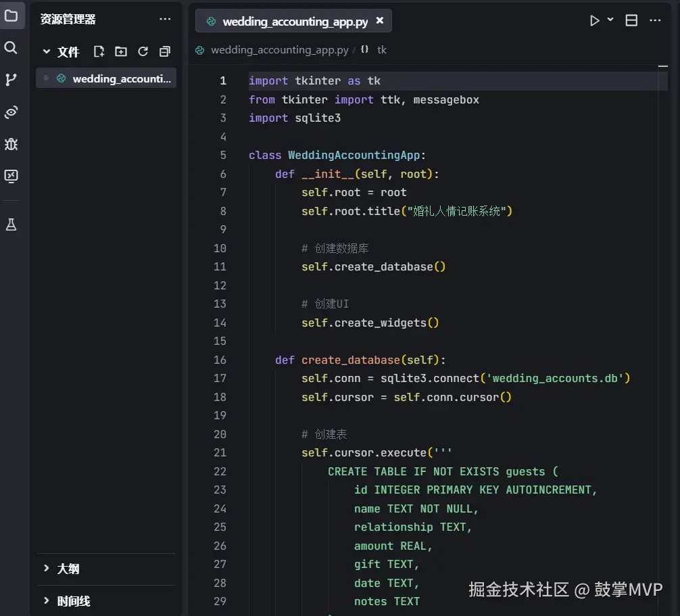Screen dimensions: 680x616
Task: Create a new folder in 文件 section
Action: coord(121,51)
